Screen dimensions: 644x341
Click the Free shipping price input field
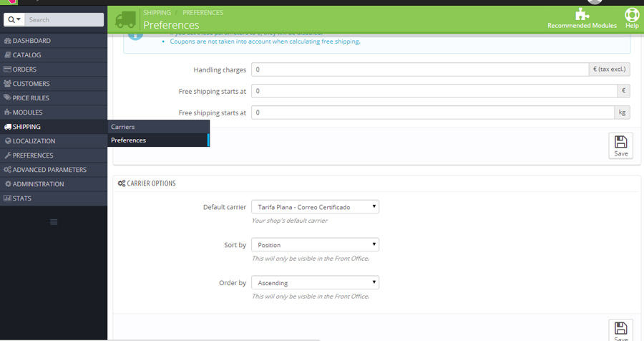pos(434,91)
